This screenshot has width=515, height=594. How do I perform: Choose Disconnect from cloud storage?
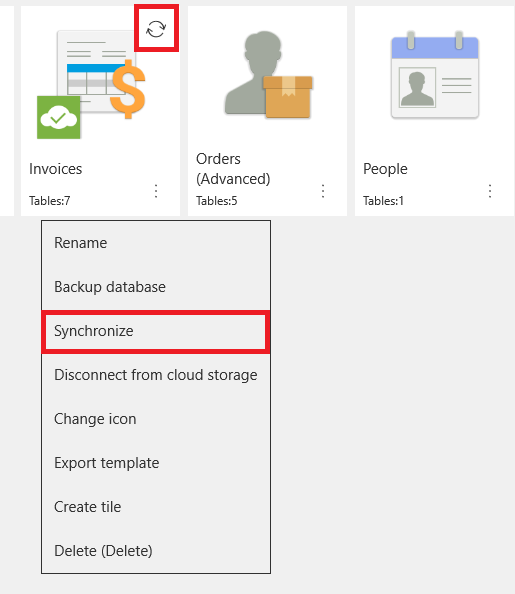click(x=156, y=375)
